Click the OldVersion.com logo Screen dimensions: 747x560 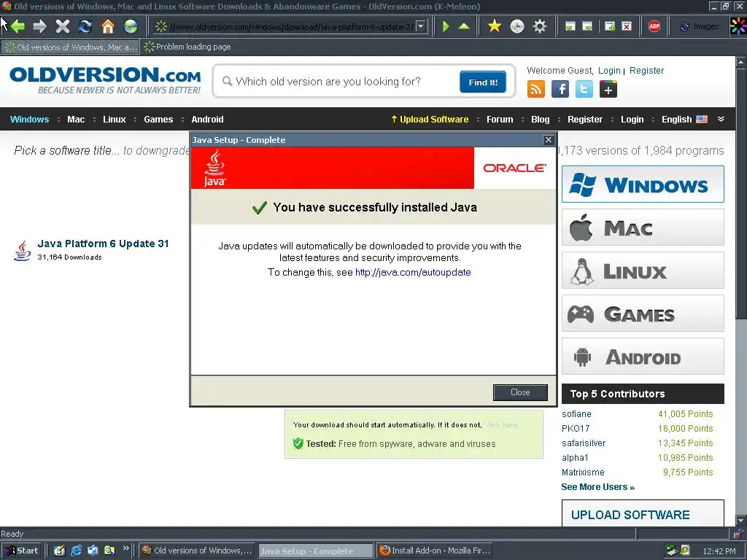105,80
